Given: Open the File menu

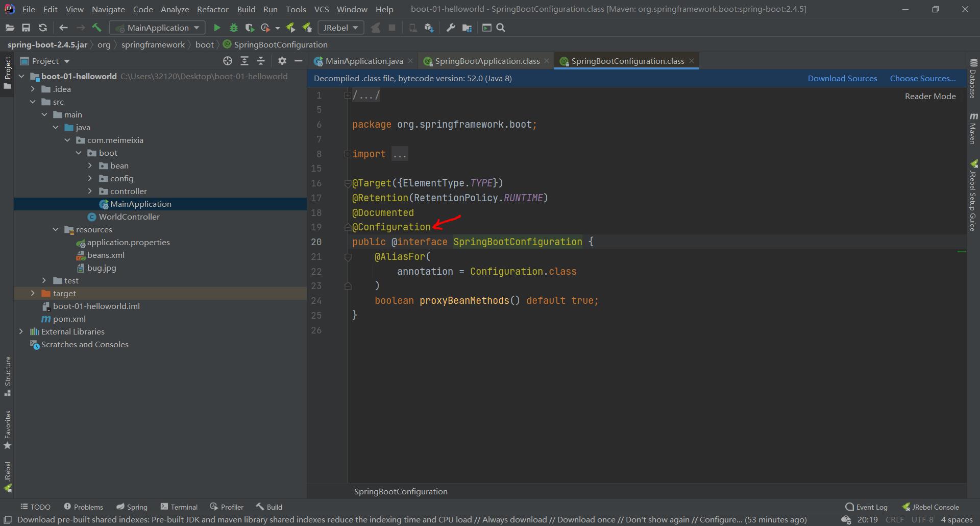Looking at the screenshot, I should click(x=29, y=9).
